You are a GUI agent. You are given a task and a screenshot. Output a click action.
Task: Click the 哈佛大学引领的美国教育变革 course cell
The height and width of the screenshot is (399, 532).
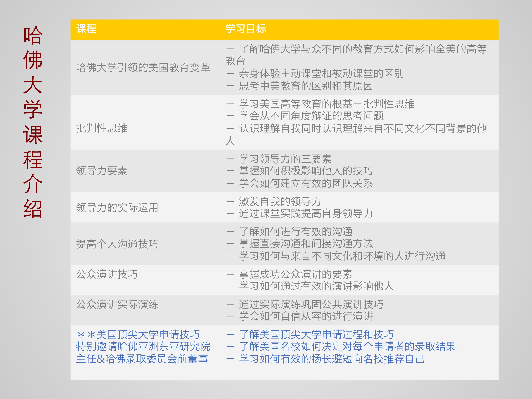(x=143, y=68)
